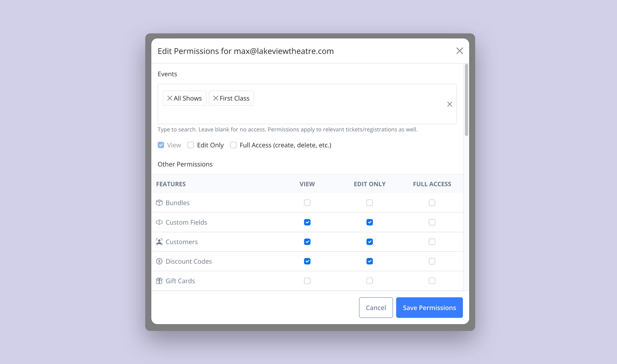Check View for Gift Cards
Image resolution: width=617 pixels, height=364 pixels.
[307, 281]
